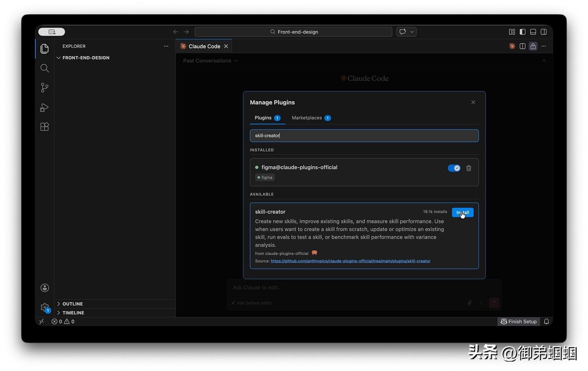Open the skill-creator GitHub source link

point(351,261)
